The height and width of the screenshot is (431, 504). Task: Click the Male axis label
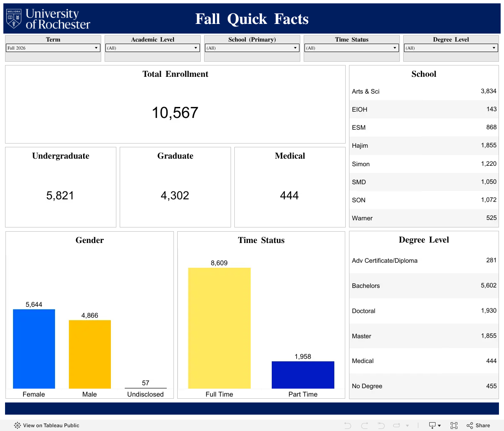coord(89,394)
